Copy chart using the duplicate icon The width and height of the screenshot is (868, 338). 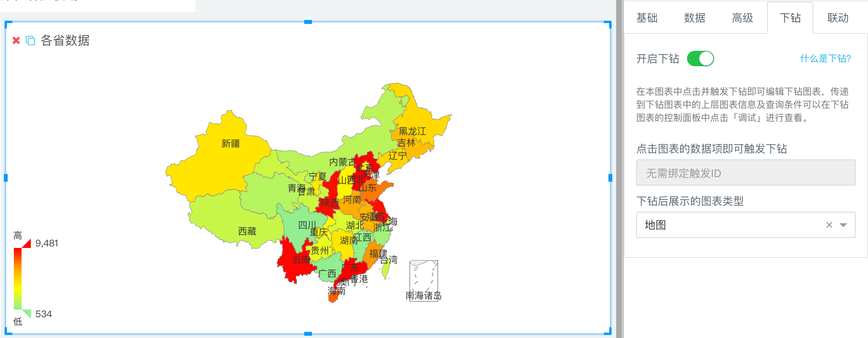[x=30, y=40]
